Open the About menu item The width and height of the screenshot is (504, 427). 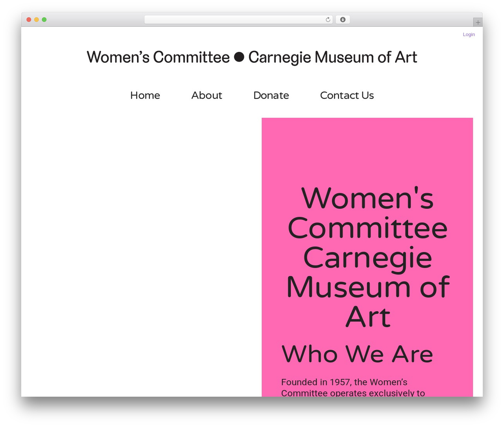click(x=207, y=95)
